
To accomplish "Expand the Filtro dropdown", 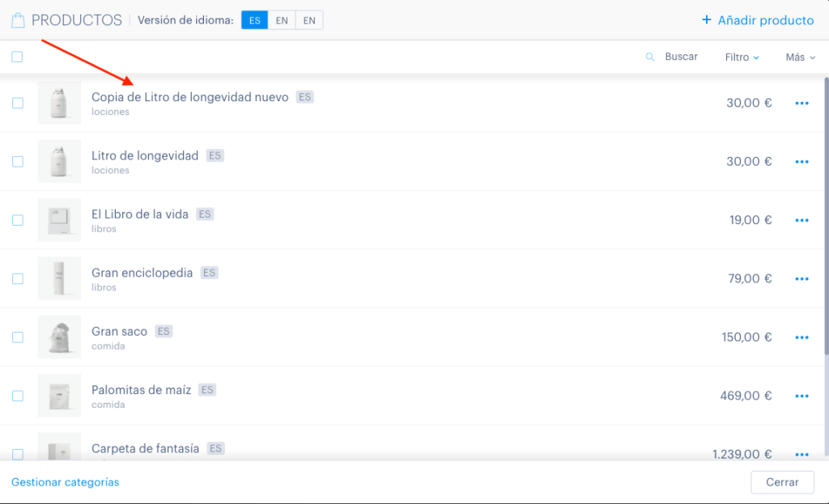I will click(742, 57).
